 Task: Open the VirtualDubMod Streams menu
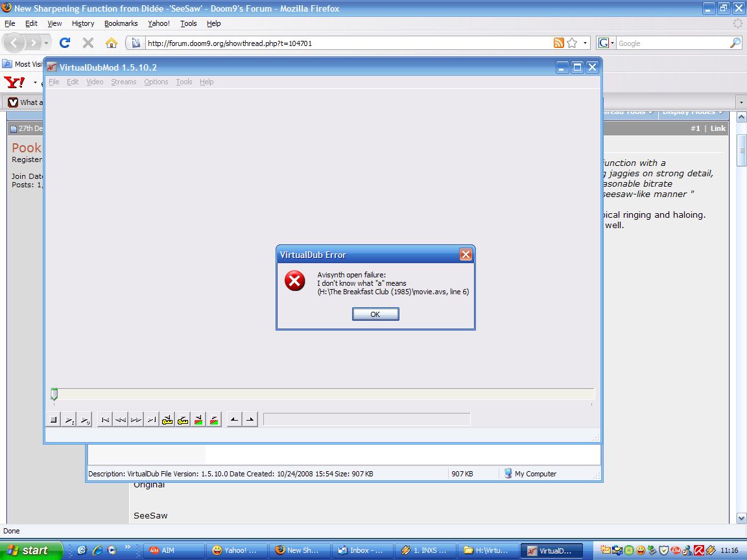pos(124,82)
